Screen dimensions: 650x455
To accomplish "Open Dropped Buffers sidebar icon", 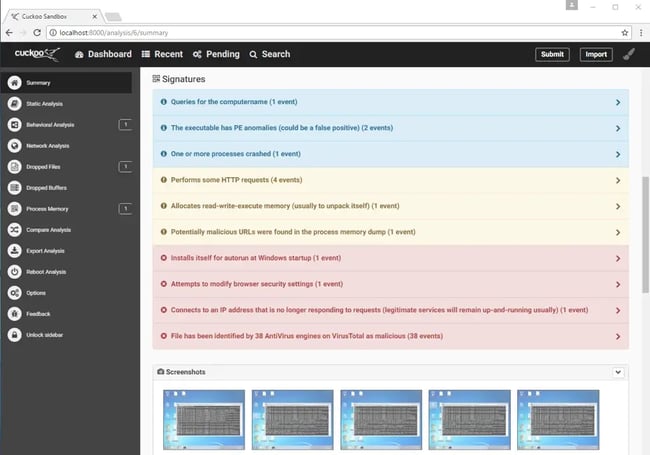I will click(14, 188).
